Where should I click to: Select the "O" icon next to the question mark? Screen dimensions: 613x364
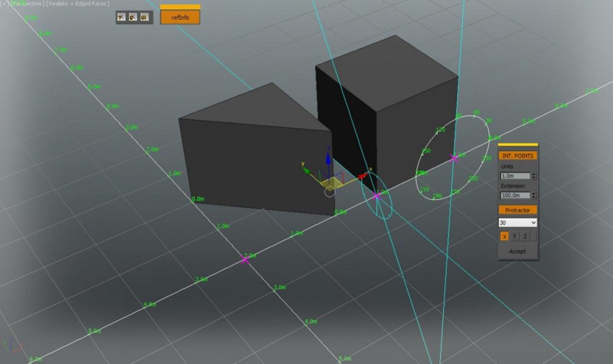point(133,18)
